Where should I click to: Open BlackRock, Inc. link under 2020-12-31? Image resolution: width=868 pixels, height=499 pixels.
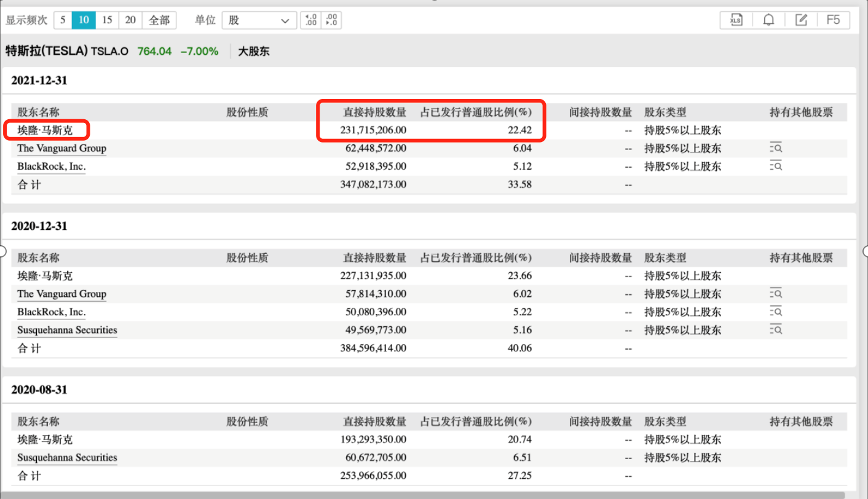52,312
